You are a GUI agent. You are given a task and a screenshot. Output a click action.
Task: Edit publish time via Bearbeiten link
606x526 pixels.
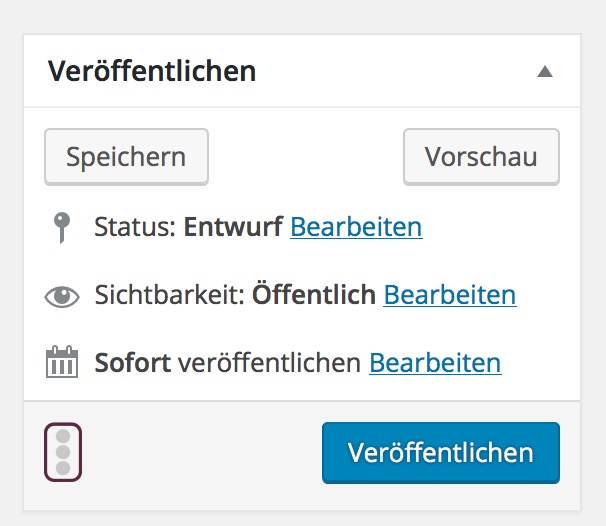point(435,363)
